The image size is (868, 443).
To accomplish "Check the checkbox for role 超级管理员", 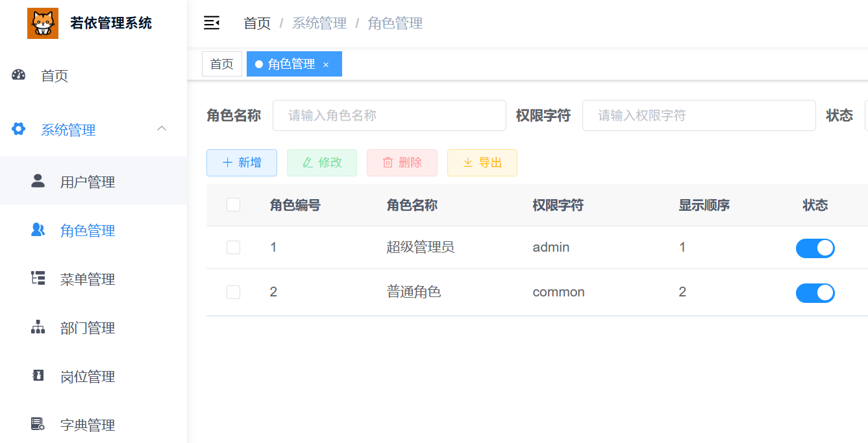I will coord(233,247).
